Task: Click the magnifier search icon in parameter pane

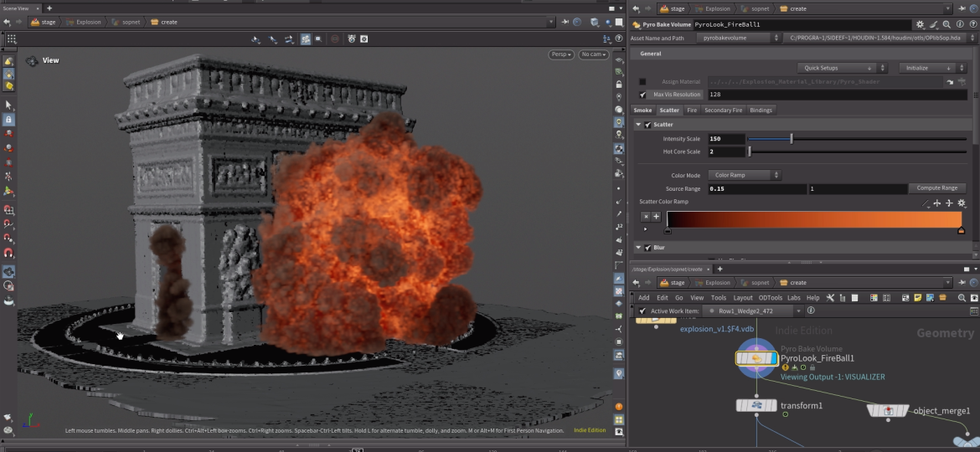Action: (x=946, y=25)
